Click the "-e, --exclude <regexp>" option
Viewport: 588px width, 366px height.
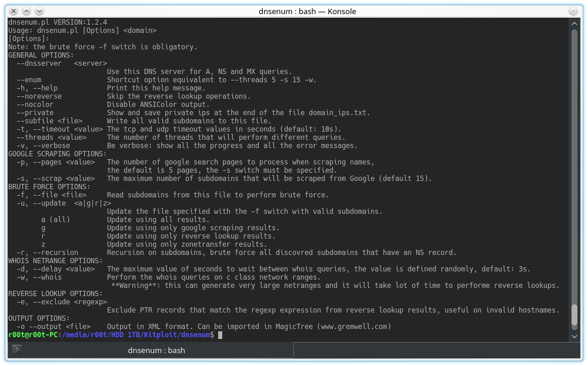click(62, 303)
